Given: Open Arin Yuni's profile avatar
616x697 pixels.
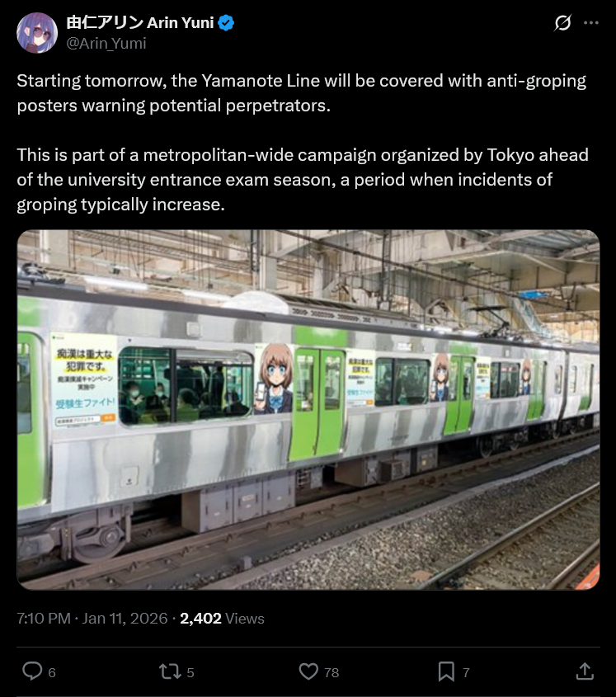Looking at the screenshot, I should pos(37,32).
